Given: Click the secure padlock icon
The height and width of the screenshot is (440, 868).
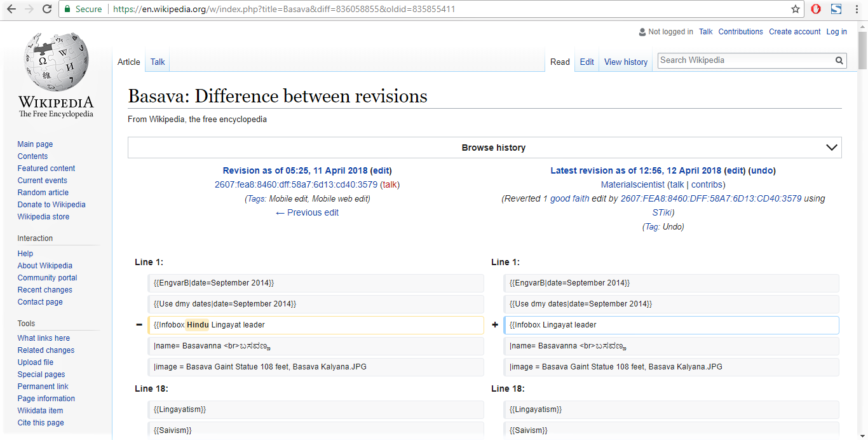Looking at the screenshot, I should 67,9.
